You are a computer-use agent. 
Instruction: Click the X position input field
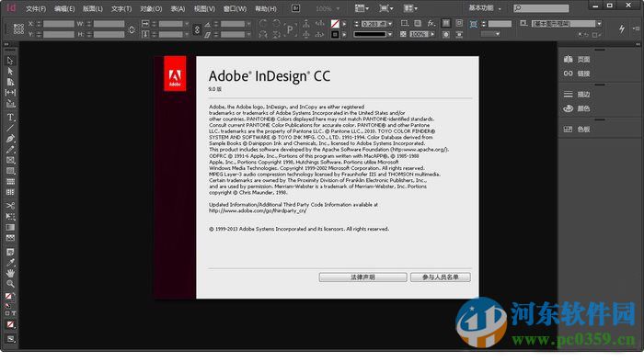pyautogui.click(x=59, y=24)
